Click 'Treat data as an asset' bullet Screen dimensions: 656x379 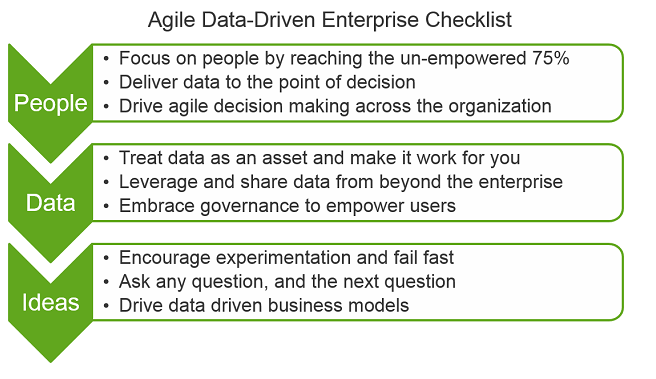320,158
